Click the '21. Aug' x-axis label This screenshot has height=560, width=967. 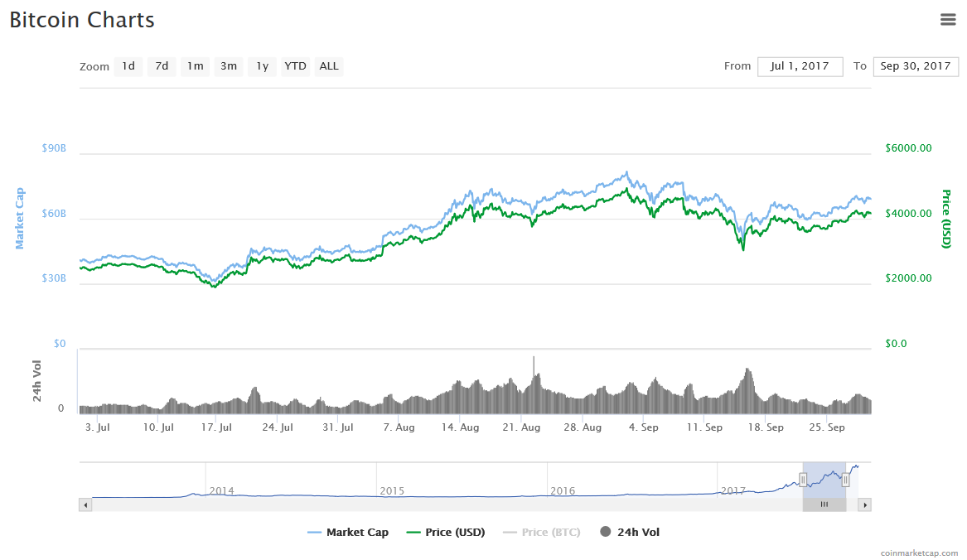(x=521, y=427)
